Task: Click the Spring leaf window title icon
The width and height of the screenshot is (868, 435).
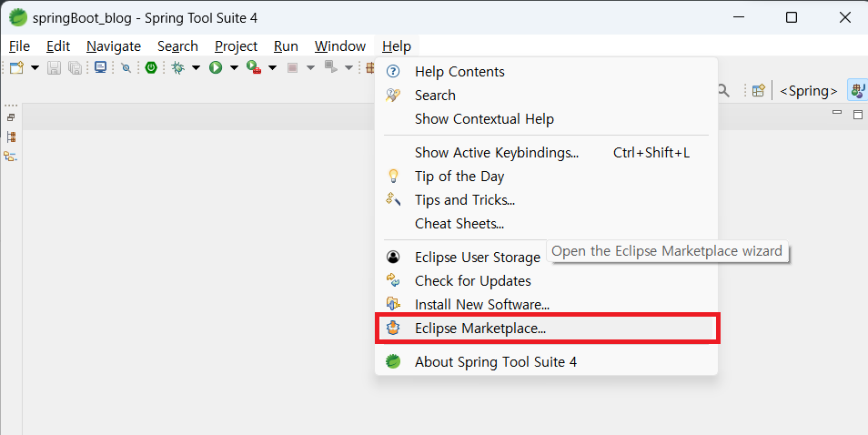Action: tap(18, 17)
